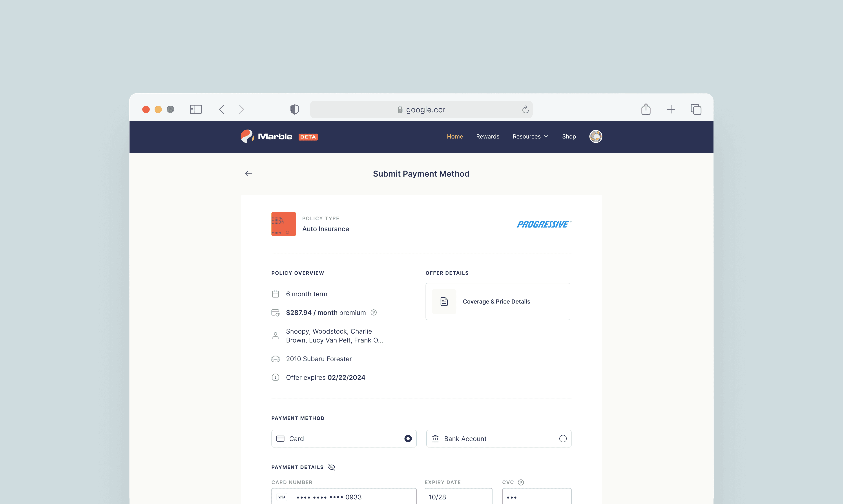Select the Card payment radio button

(x=408, y=439)
